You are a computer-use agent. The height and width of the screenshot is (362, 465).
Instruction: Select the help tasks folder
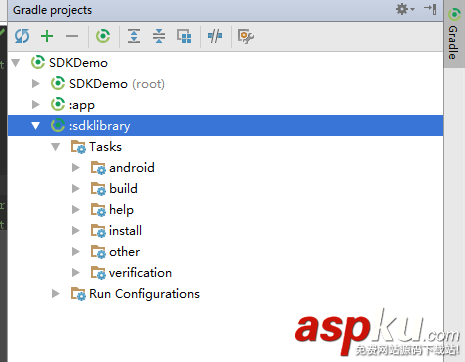[225, 210]
